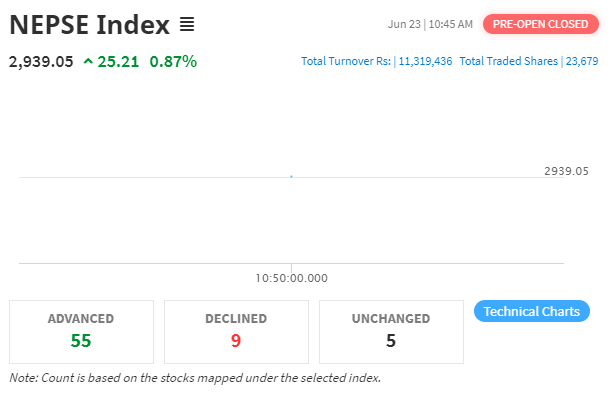
Task: Click the declined count number 9
Action: click(236, 341)
